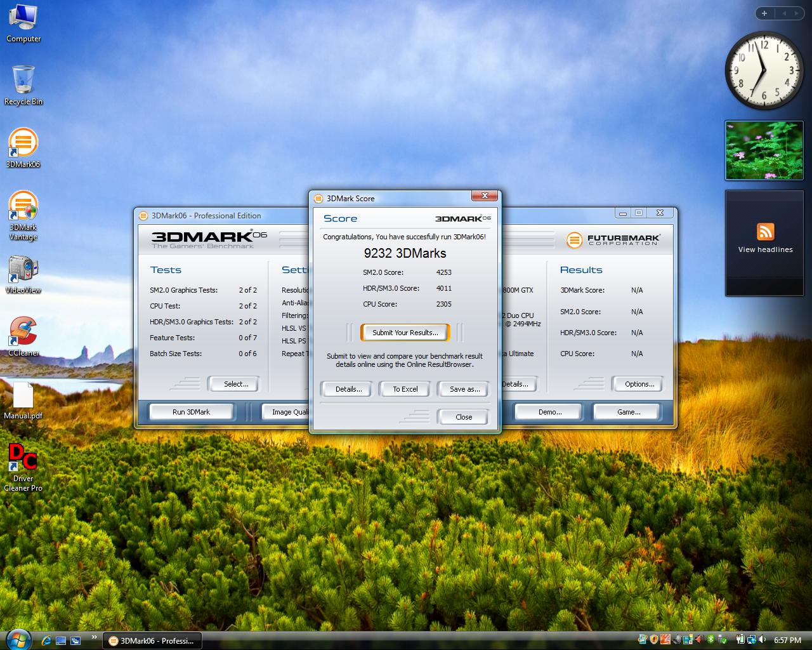
Task: Launch Internet Explorer from Quick Launch
Action: (x=46, y=640)
